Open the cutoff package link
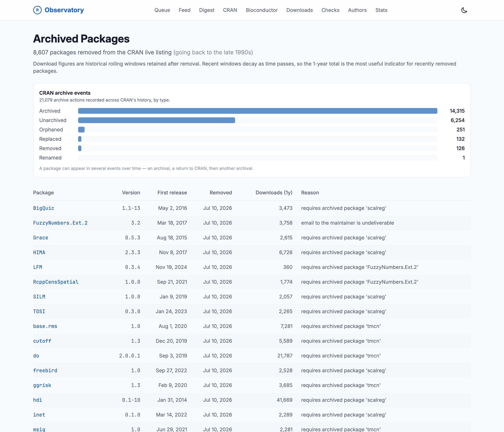Viewport: 504px width, 432px height. pos(42,341)
